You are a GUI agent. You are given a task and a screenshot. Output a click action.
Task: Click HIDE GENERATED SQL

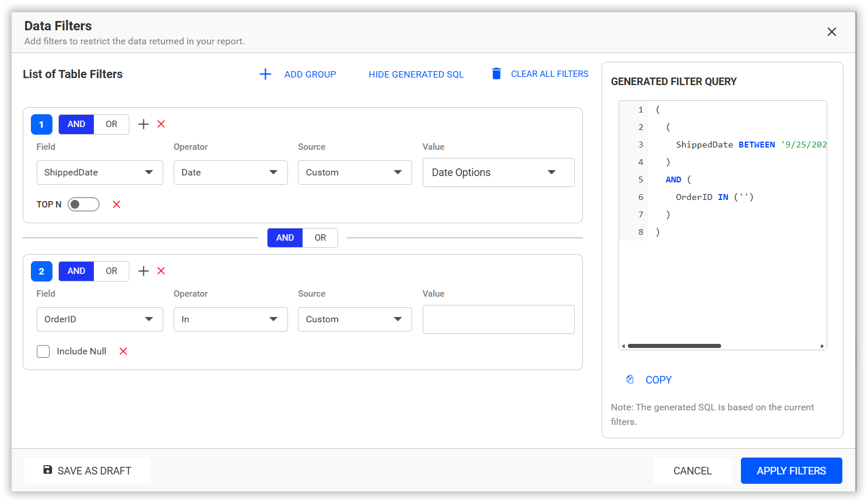pyautogui.click(x=416, y=75)
